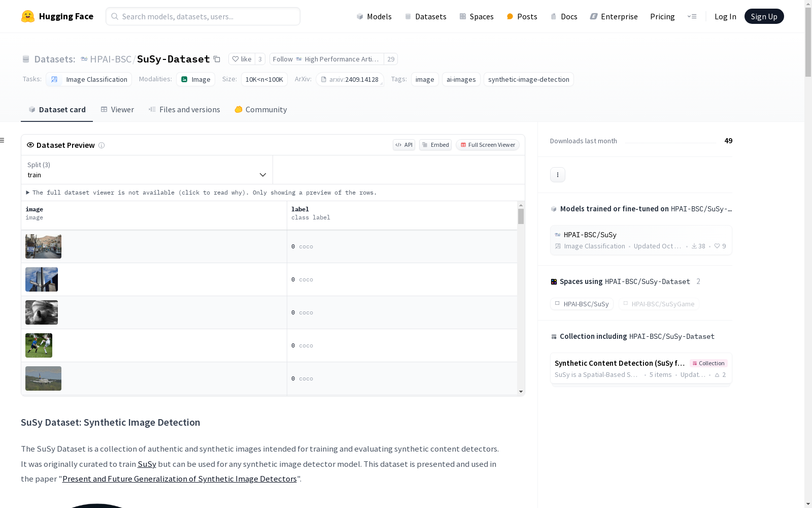Switch to the Viewer tab
Viewport: 812px width, 508px height.
click(x=117, y=109)
